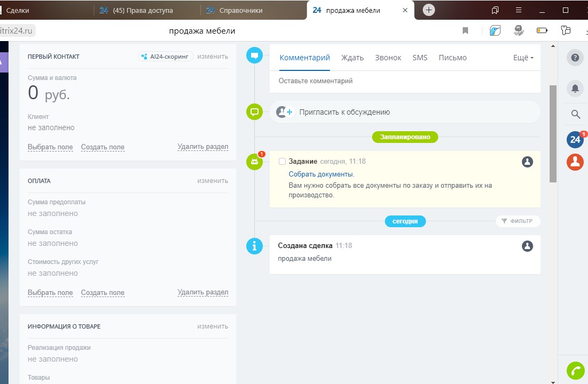The height and width of the screenshot is (384, 588).
Task: Click the Запланировано green label
Action: (x=405, y=137)
